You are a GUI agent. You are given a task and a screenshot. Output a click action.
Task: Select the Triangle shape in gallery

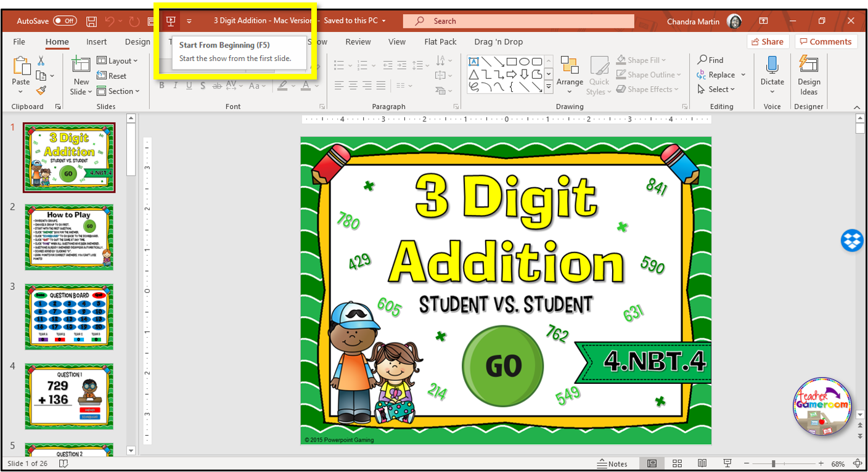[473, 75]
